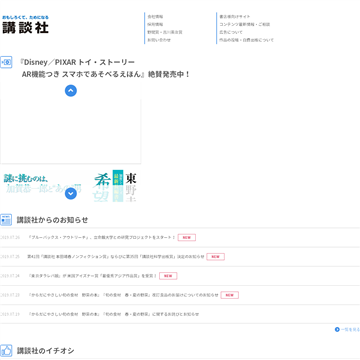Click the ticket icon beside the Disney/PIXAR headline
This screenshot has width=360, height=360.
pyautogui.click(x=6, y=62)
